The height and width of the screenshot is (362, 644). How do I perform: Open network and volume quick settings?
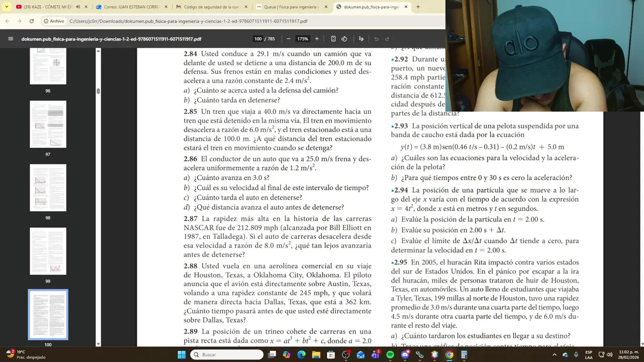coord(605,354)
